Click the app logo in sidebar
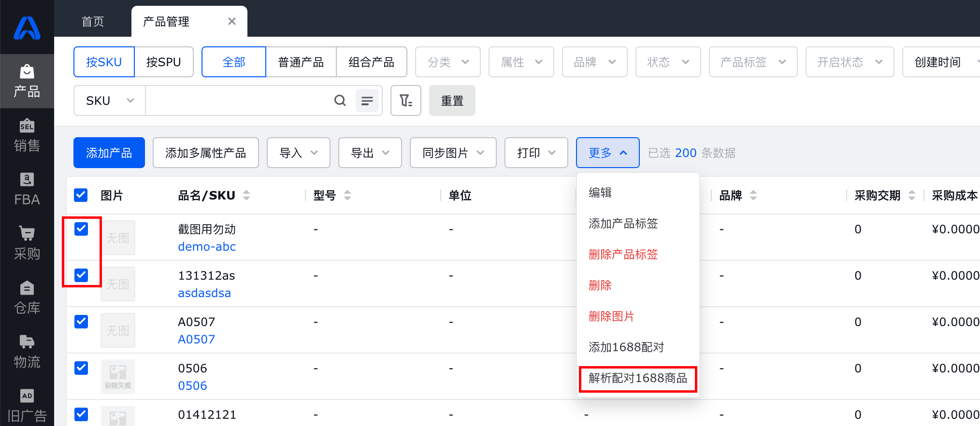 click(x=27, y=28)
